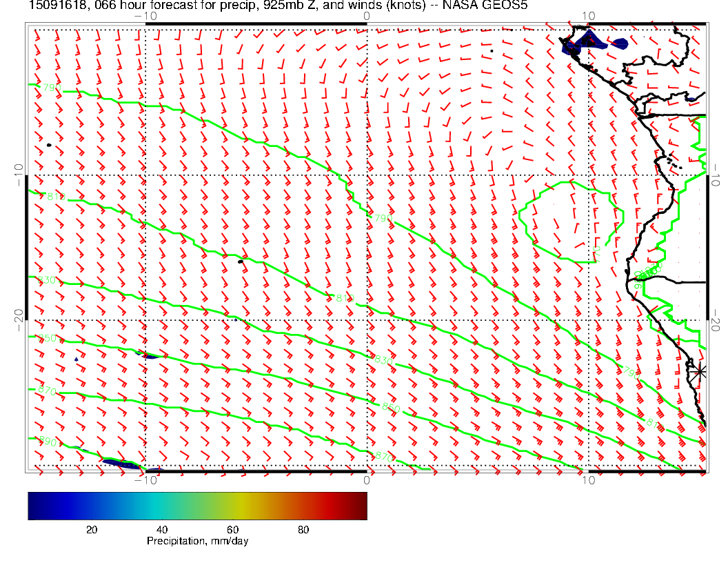
Task: Click the 870 contour label near the left edge
Action: click(47, 391)
